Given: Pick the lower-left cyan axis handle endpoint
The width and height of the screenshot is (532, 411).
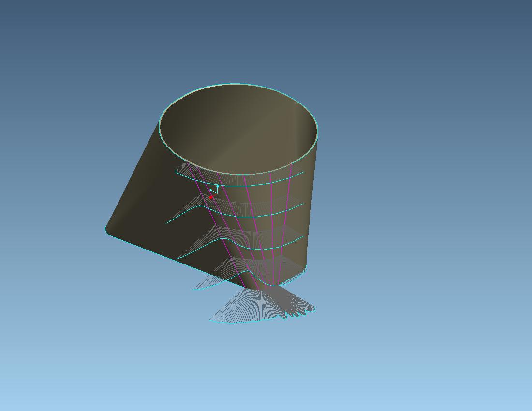Looking at the screenshot, I should point(211,190).
